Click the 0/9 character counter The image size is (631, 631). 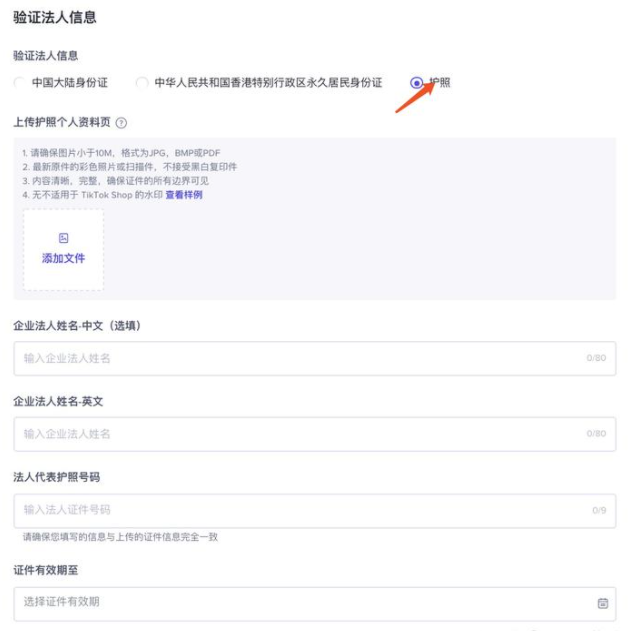[x=599, y=510]
